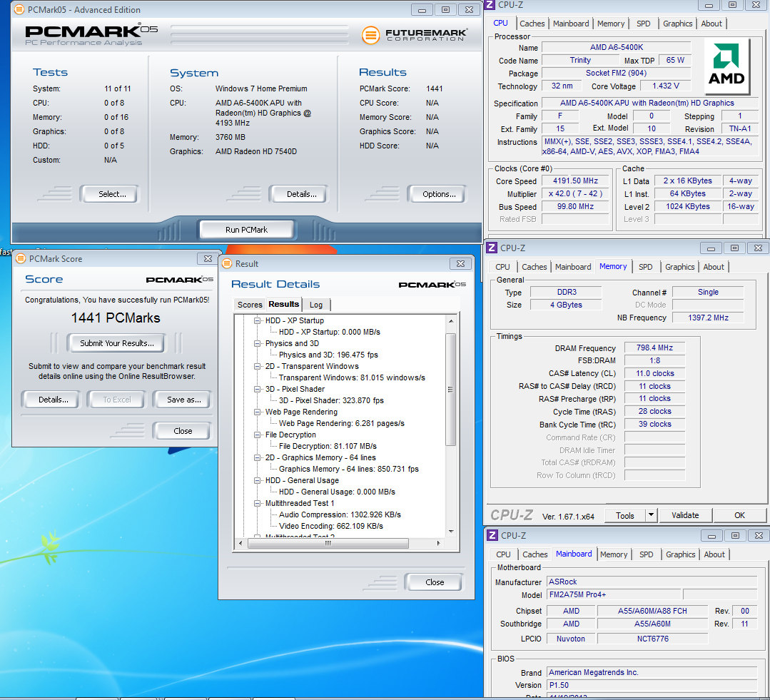Collapse the 3D - Pixel Shader node
770x700 pixels.
(257, 390)
